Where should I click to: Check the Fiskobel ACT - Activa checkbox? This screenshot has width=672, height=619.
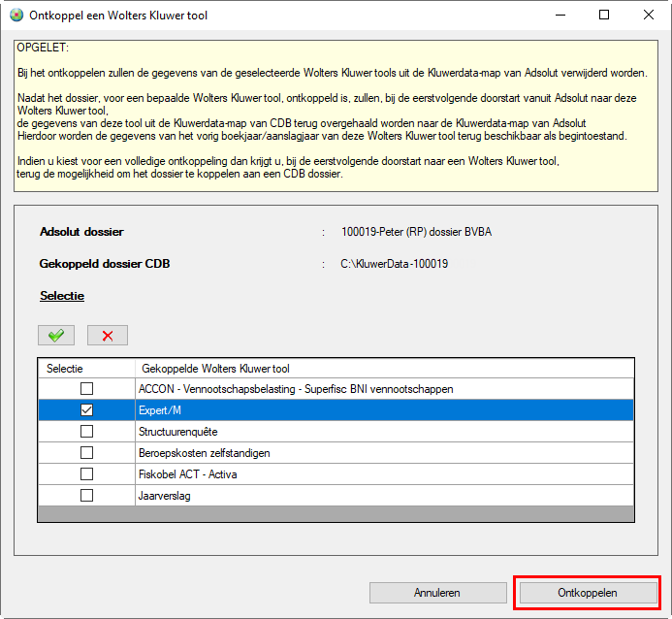86,474
